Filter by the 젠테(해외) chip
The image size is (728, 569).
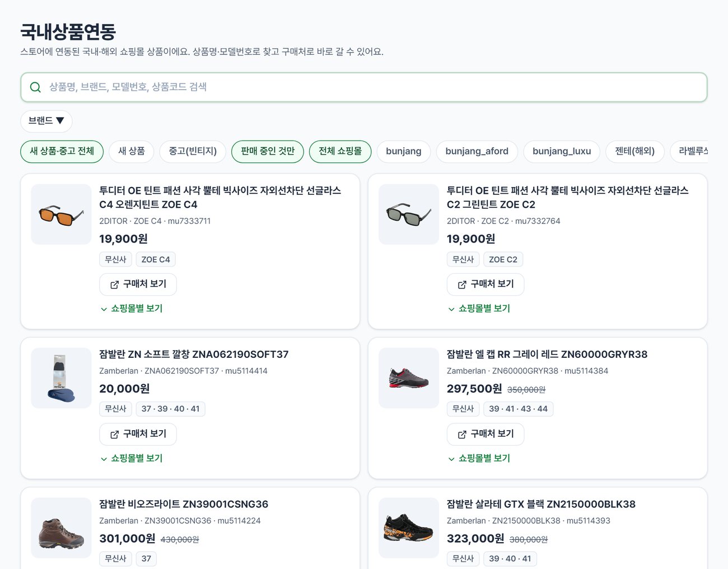(635, 151)
